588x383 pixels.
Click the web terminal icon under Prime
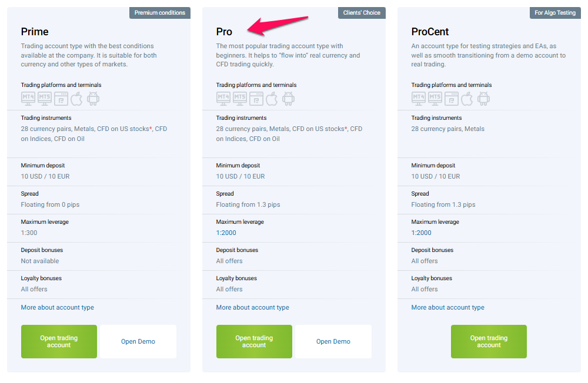click(61, 98)
